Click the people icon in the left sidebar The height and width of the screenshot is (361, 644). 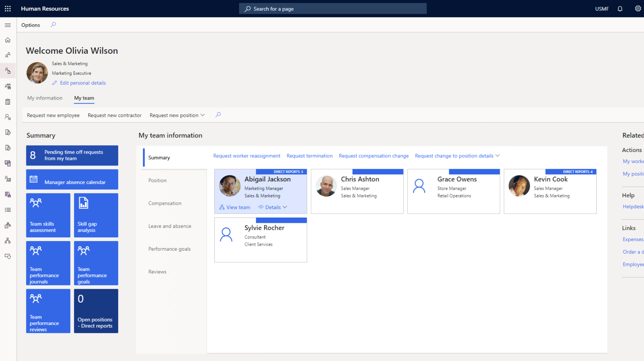[x=8, y=55]
